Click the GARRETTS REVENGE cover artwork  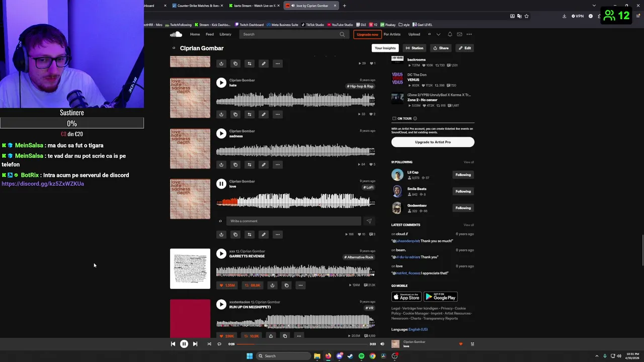pos(190,269)
